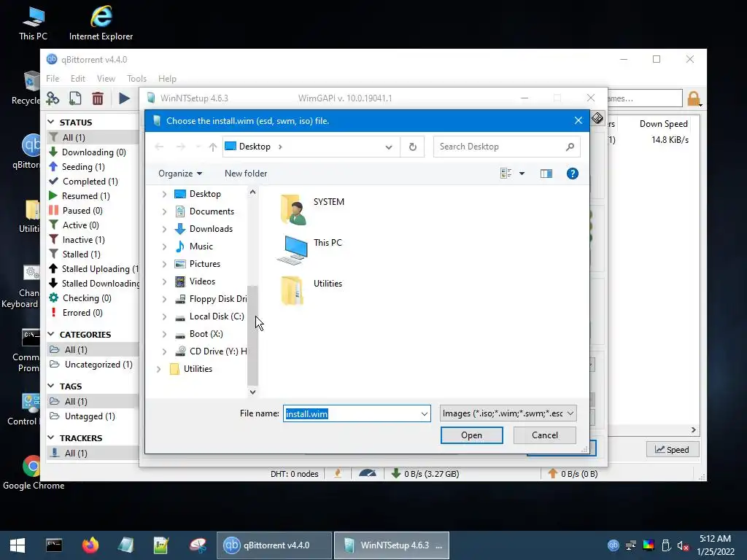Cancel the file selection dialog
This screenshot has width=747, height=560.
click(544, 435)
